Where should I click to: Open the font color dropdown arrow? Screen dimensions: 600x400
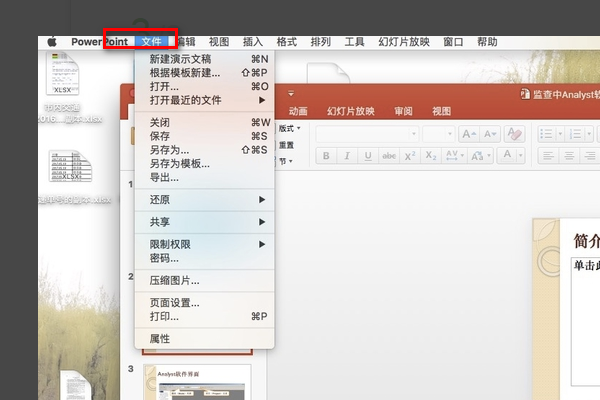[x=520, y=155]
